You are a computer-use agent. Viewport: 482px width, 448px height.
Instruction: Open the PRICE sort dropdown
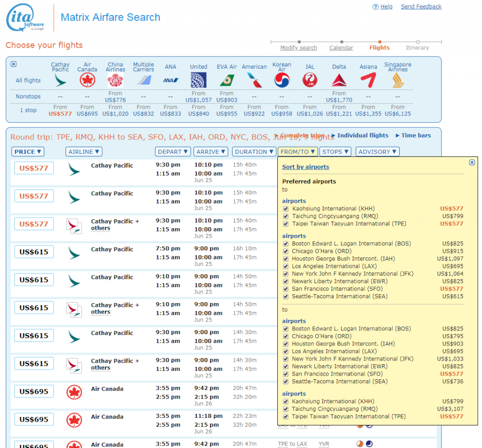pos(28,152)
